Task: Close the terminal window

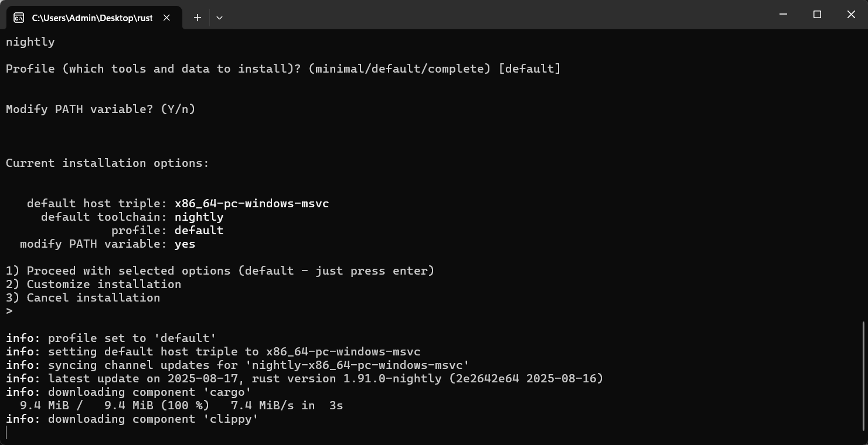Action: click(x=851, y=15)
